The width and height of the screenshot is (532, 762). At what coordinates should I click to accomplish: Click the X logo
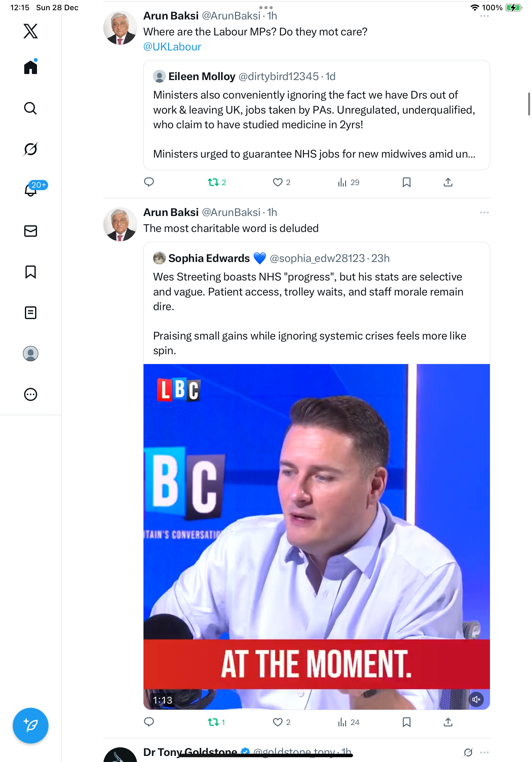point(31,31)
